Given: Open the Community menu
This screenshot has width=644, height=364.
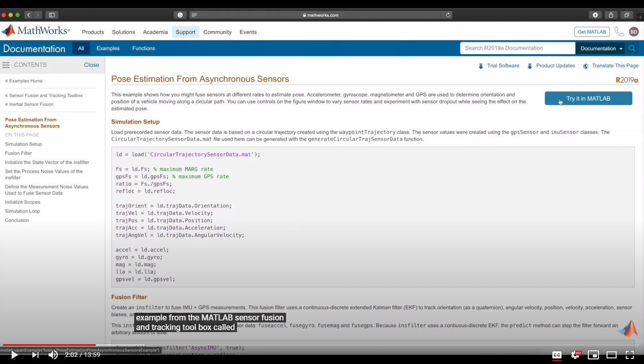Looking at the screenshot, I should coord(218,32).
